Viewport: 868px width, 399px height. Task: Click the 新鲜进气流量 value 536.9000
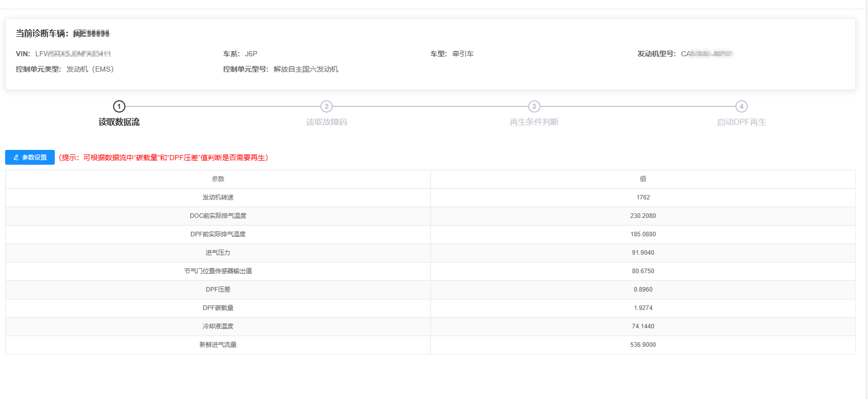click(643, 345)
